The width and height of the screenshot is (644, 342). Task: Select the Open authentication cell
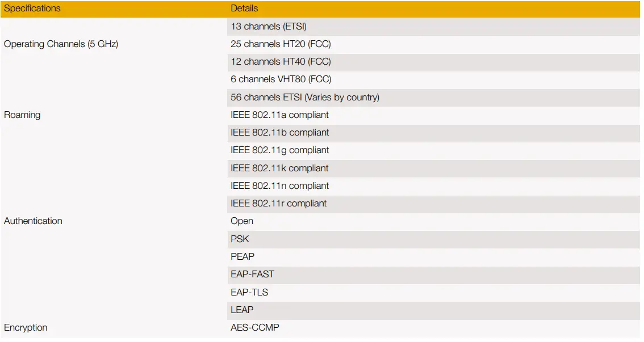(x=242, y=221)
